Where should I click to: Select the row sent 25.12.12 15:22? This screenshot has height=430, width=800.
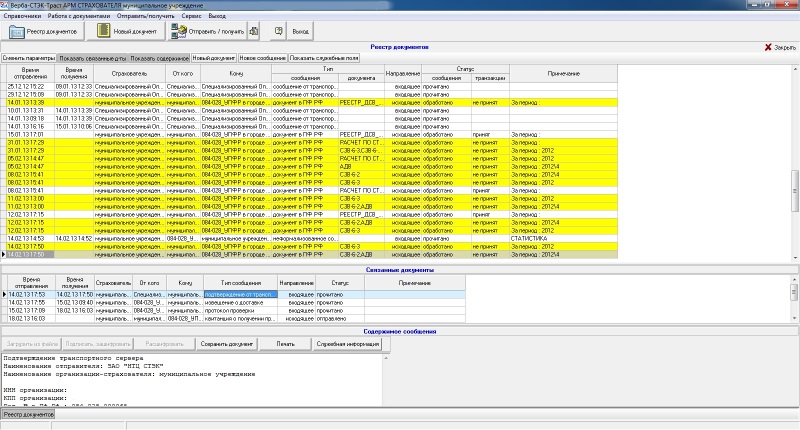point(311,87)
